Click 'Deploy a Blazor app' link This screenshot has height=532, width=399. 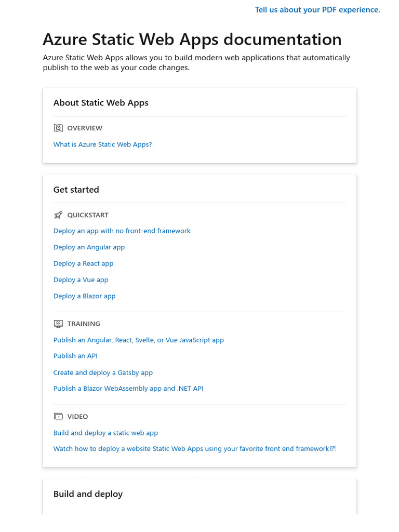(84, 296)
